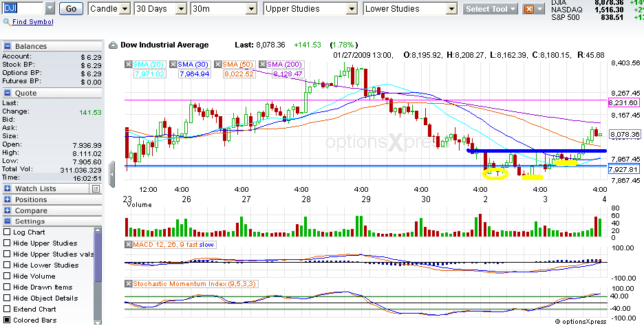Click the chart title triangle icon
The image size is (644, 328).
click(x=113, y=45)
